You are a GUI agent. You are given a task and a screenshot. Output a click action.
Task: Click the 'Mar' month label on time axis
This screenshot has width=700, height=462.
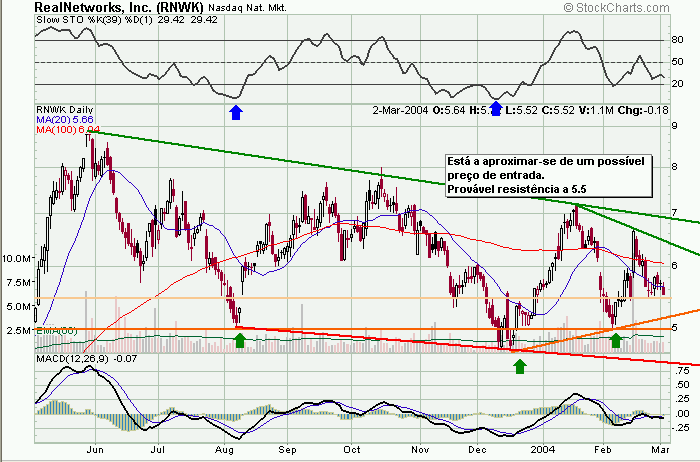click(661, 450)
